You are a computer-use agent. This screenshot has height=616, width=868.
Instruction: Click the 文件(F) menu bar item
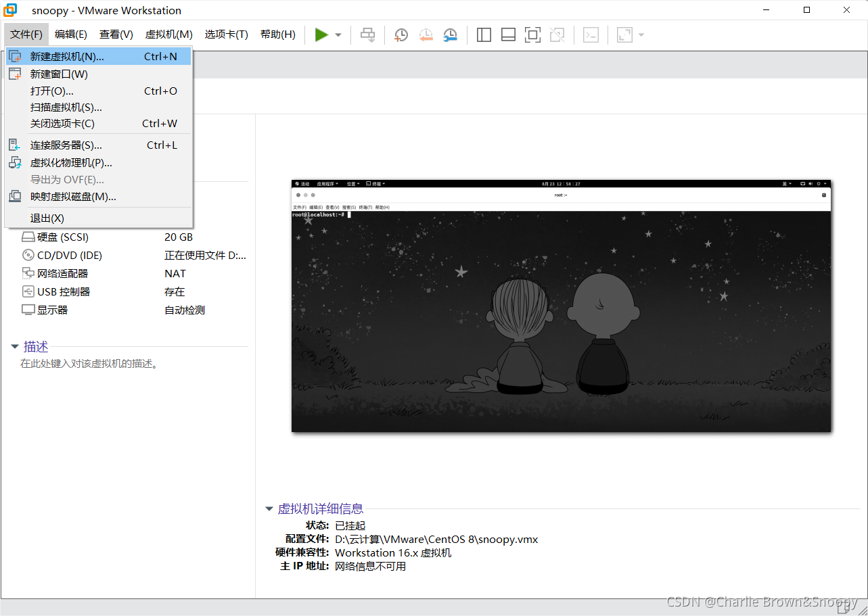tap(26, 34)
